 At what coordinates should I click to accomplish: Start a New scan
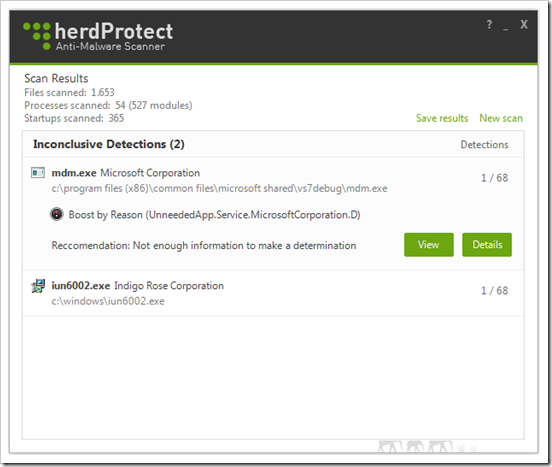click(x=501, y=118)
